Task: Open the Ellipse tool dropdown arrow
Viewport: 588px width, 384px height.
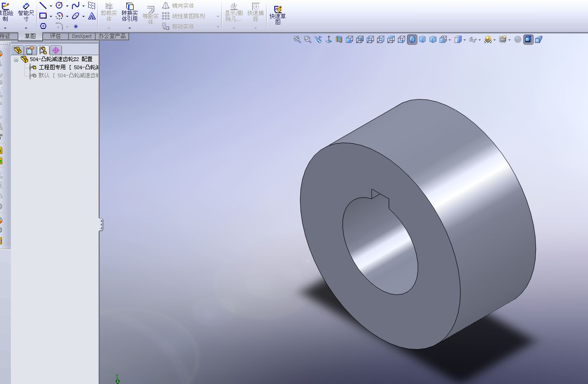Action: 83,16
